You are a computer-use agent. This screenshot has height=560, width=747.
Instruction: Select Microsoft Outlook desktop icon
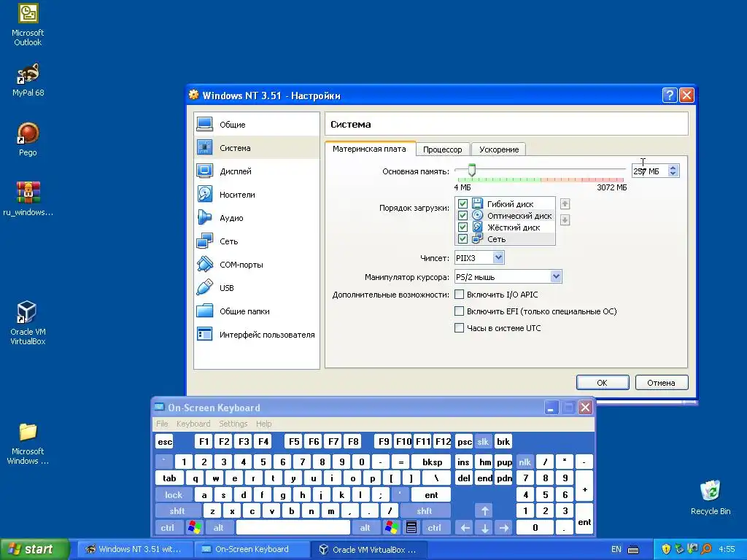pyautogui.click(x=28, y=25)
